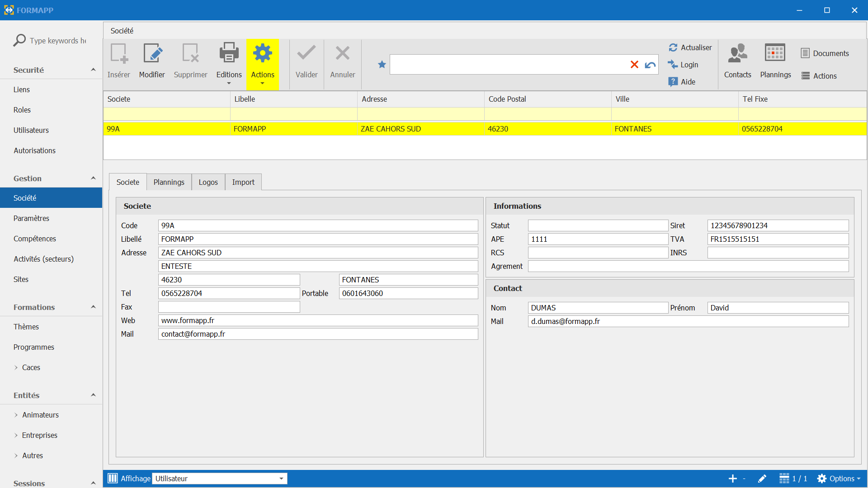868x488 pixels.
Task: Click the sidebar keyword search field
Action: pos(58,41)
